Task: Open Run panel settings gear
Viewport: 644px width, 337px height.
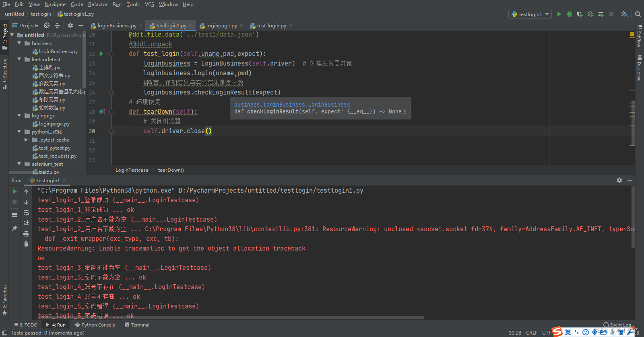Action: (619, 180)
